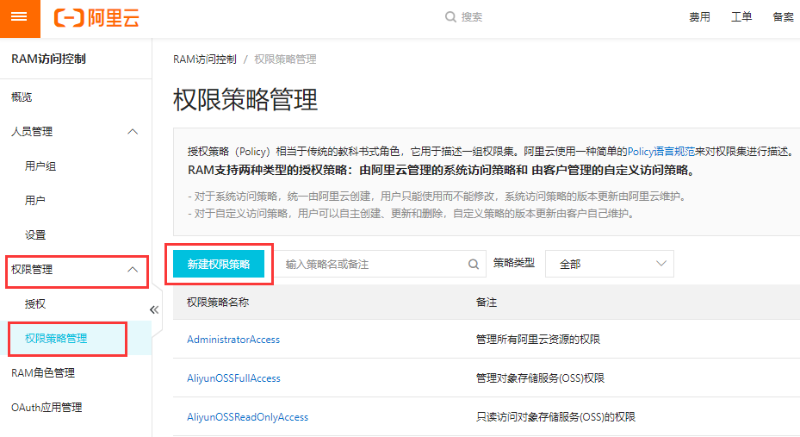Click the Alibaba Cloud logo
The height and width of the screenshot is (437, 800).
pyautogui.click(x=96, y=18)
